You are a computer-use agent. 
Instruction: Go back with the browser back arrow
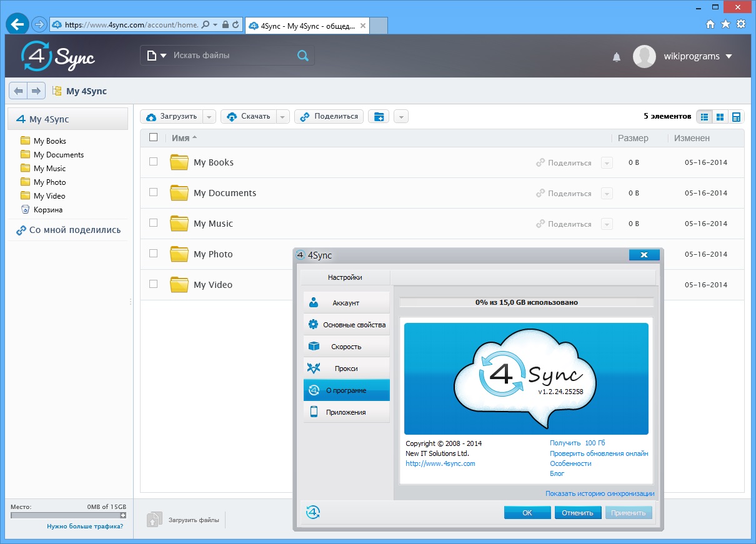tap(17, 24)
